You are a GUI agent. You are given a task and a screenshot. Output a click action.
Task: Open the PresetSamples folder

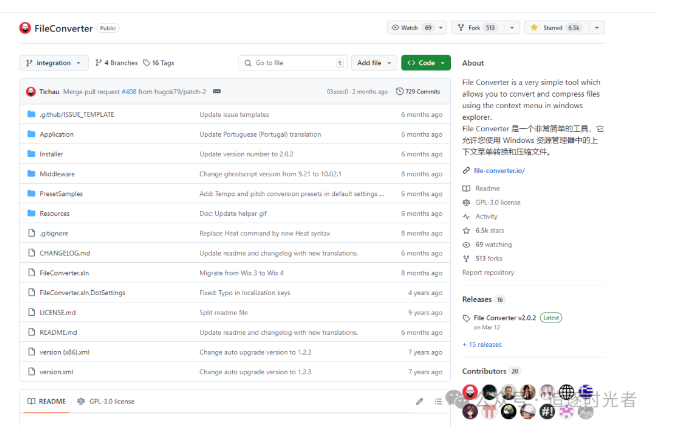tap(61, 194)
